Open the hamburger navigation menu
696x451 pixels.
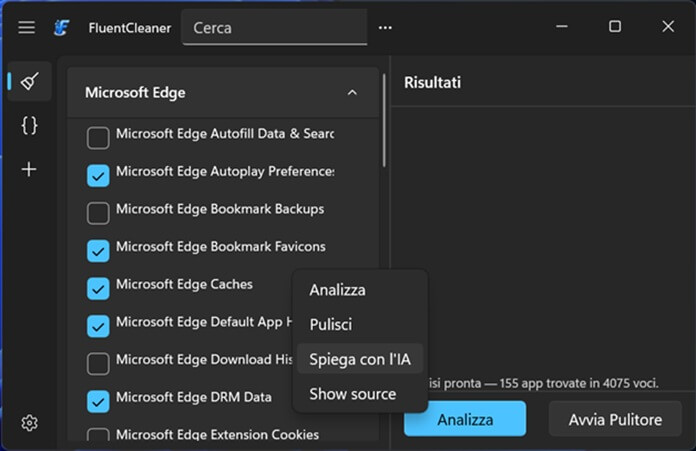[x=27, y=28]
